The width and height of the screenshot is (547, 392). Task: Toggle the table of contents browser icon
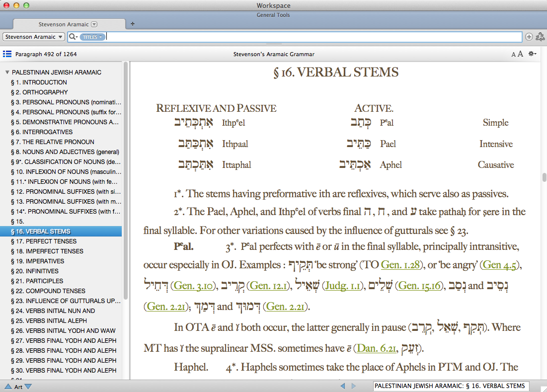pos(7,54)
